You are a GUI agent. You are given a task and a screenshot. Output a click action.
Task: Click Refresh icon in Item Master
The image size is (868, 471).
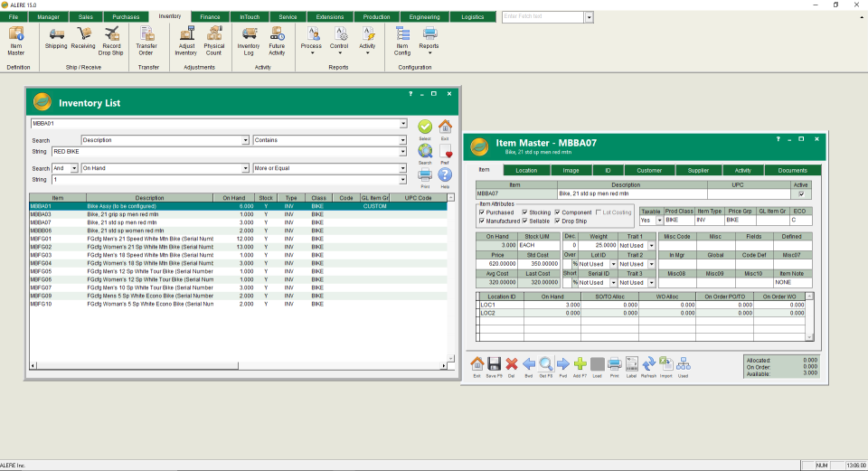[x=648, y=365]
